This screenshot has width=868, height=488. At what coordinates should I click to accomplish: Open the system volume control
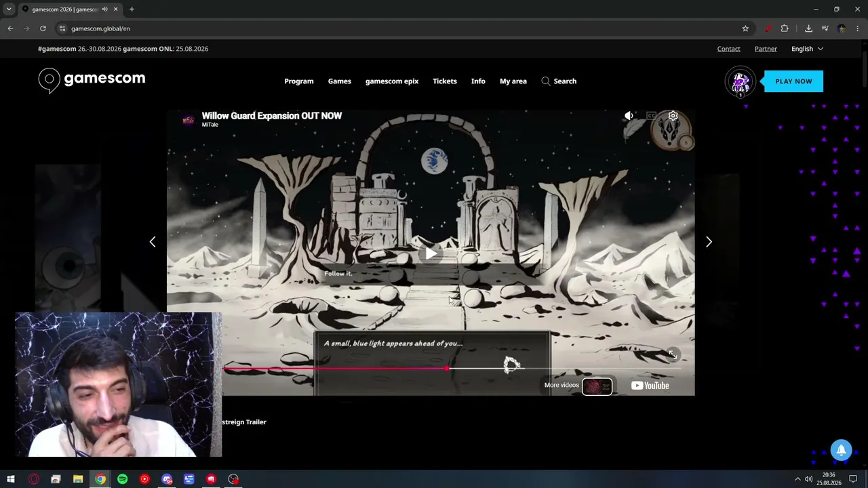(x=808, y=479)
